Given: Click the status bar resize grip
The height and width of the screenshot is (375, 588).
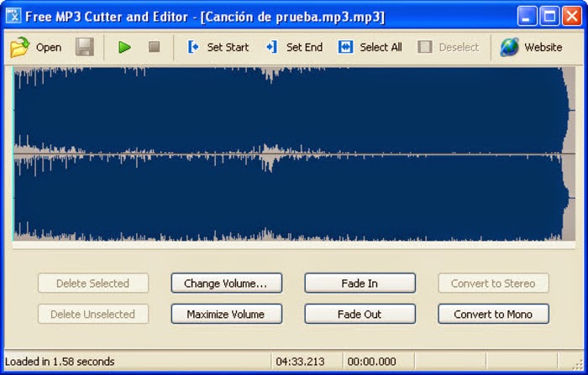Looking at the screenshot, I should pyautogui.click(x=578, y=364).
